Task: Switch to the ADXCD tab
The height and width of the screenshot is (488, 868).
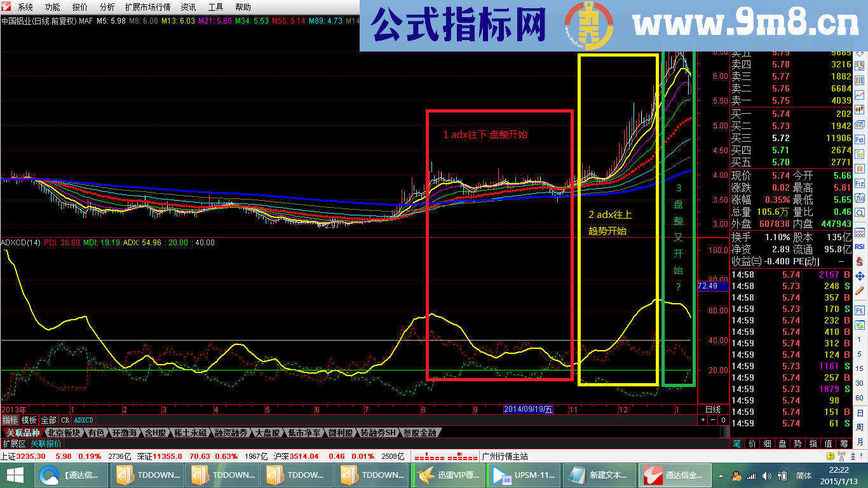Action: (x=83, y=420)
